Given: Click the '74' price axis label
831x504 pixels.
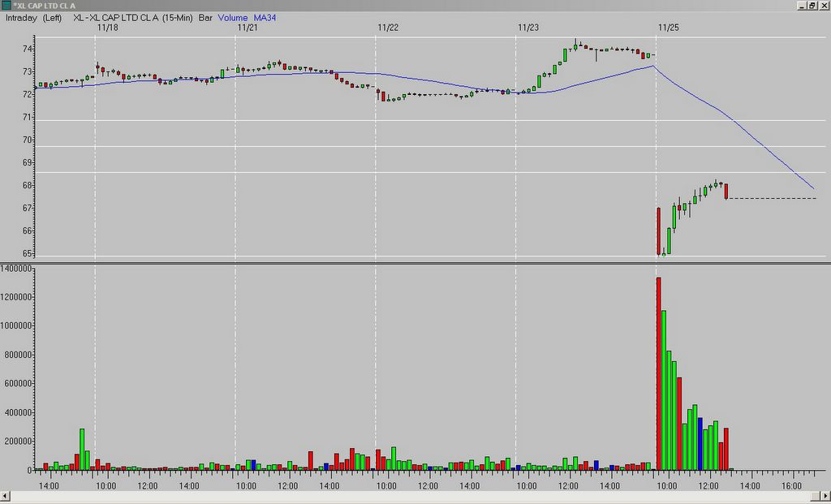Looking at the screenshot, I should click(27, 50).
